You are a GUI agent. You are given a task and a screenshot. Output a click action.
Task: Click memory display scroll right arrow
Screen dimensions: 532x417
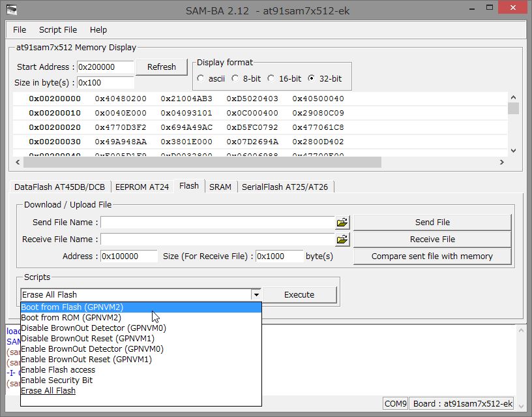(502, 162)
